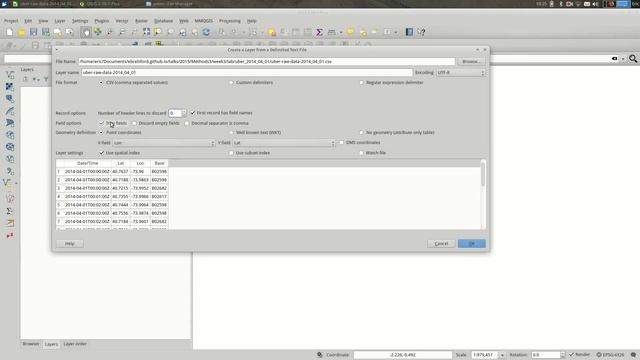Open the Scale dropdown in status bar
This screenshot has width=640, height=360.
coord(502,355)
